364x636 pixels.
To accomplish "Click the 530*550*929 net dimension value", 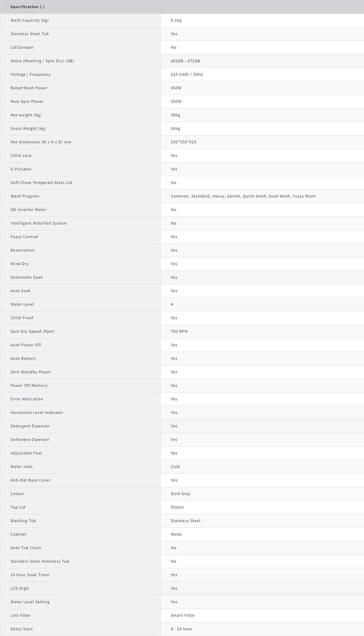I will pos(183,142).
